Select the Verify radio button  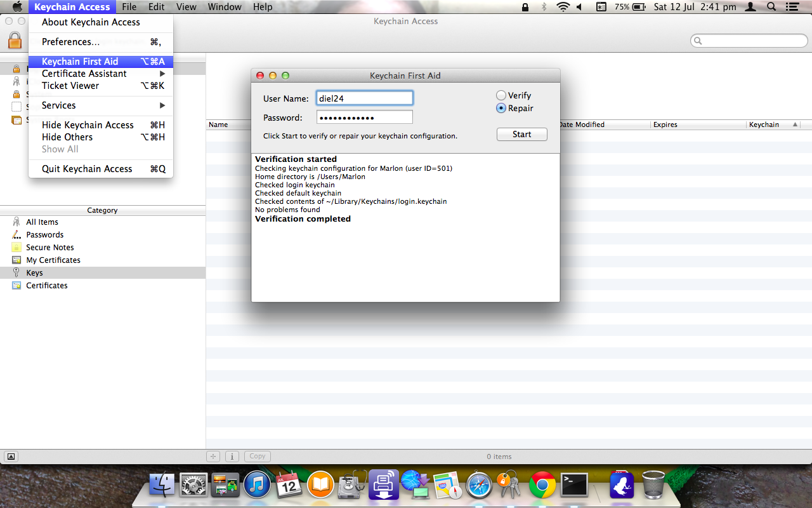click(501, 95)
